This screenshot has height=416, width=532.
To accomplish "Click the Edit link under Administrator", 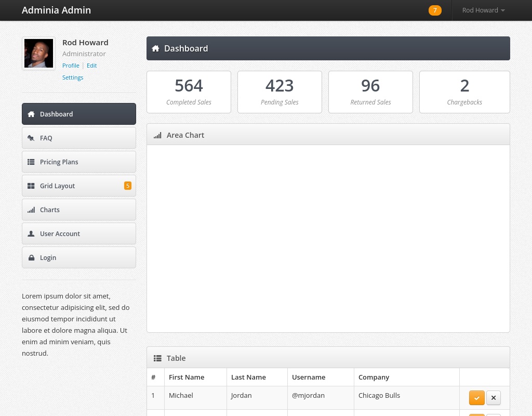I will (91, 66).
